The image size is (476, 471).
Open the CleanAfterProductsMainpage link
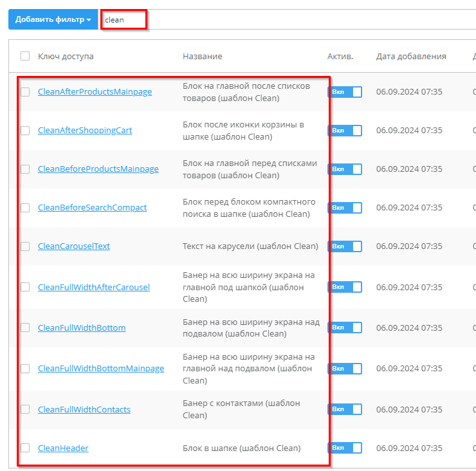[x=95, y=92]
